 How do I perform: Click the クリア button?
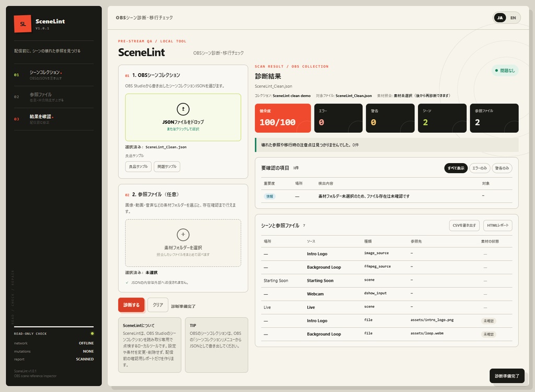pyautogui.click(x=158, y=305)
